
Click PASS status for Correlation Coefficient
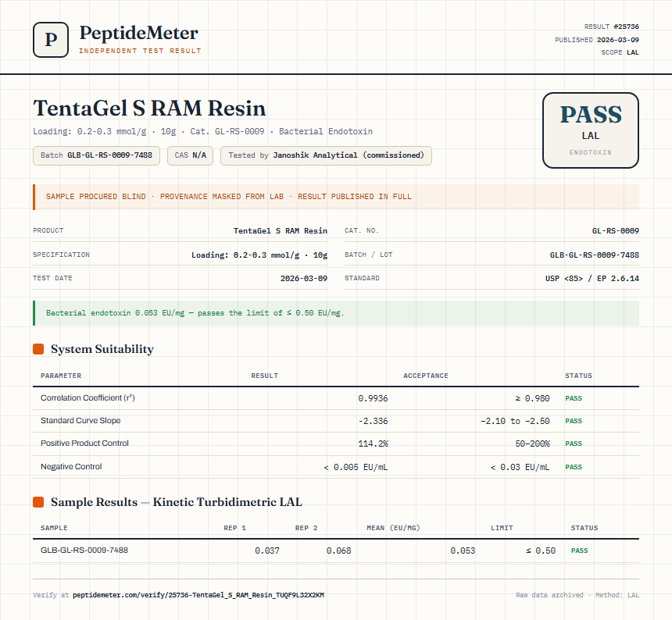pyautogui.click(x=574, y=398)
